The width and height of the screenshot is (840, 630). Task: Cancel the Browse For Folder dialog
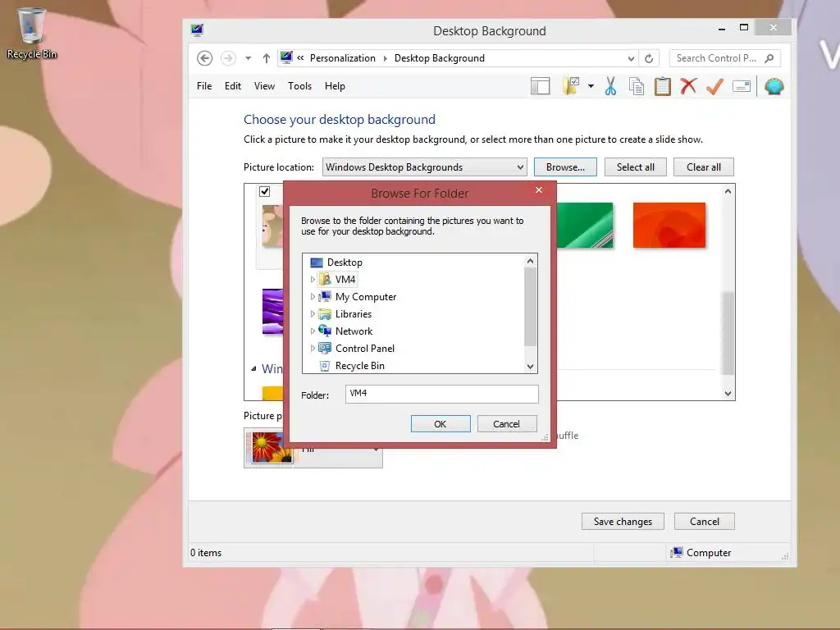click(507, 424)
